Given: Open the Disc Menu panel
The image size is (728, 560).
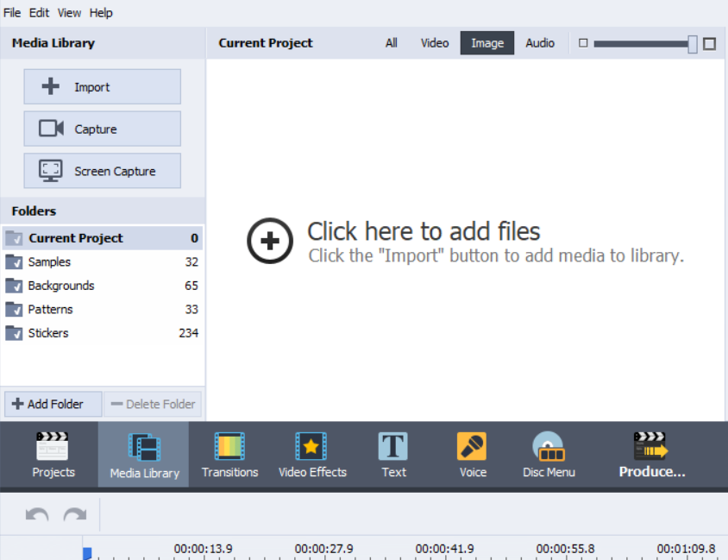Looking at the screenshot, I should [x=549, y=455].
